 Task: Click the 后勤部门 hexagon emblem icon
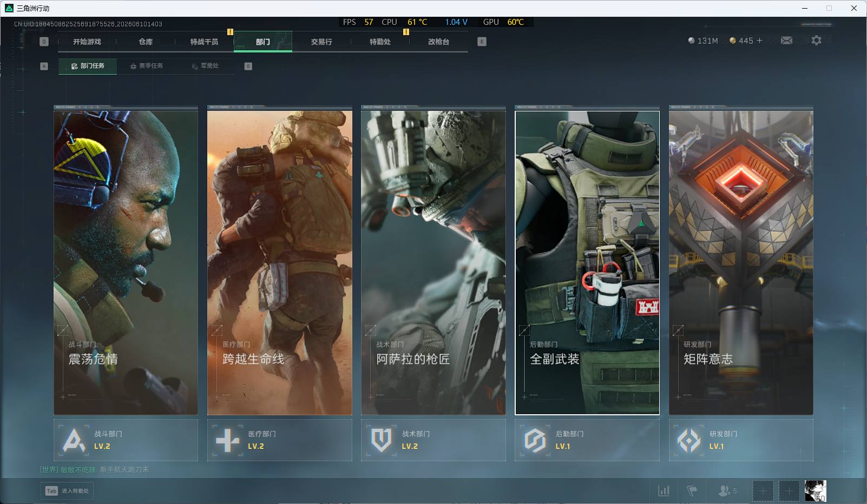535,440
